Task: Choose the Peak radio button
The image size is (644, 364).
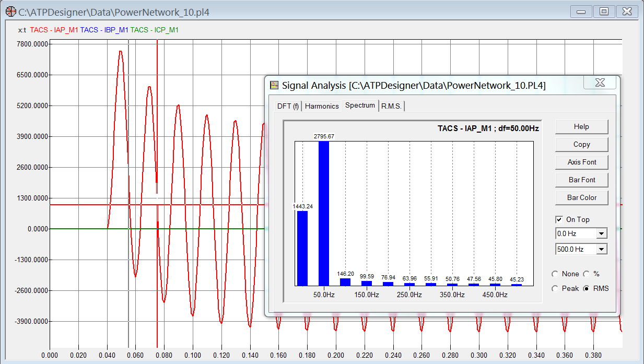Action: point(555,289)
